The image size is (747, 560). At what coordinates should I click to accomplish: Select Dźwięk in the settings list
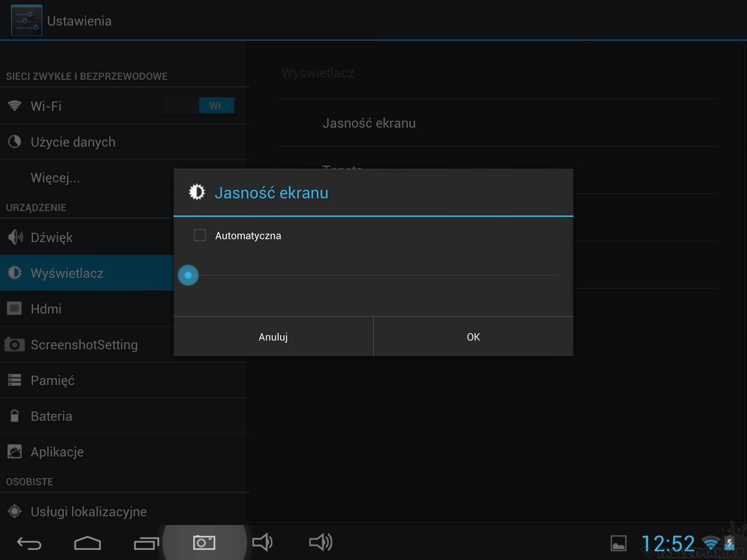point(51,237)
